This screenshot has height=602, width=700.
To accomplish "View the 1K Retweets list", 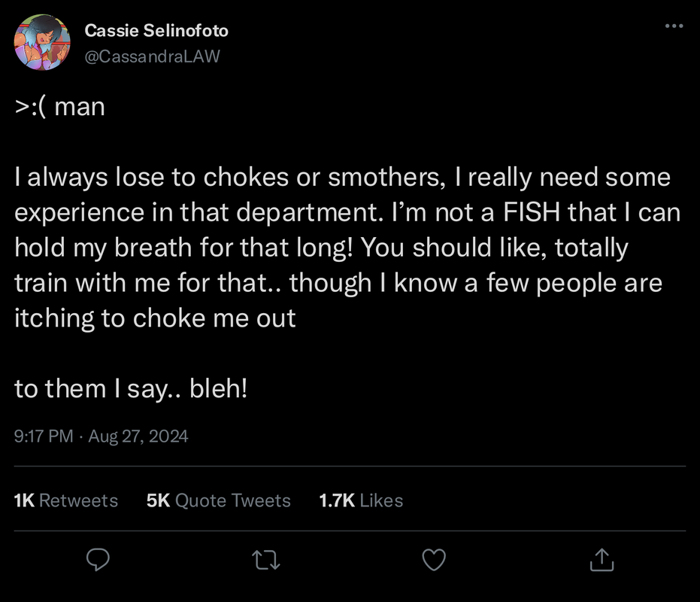I will click(x=66, y=500).
